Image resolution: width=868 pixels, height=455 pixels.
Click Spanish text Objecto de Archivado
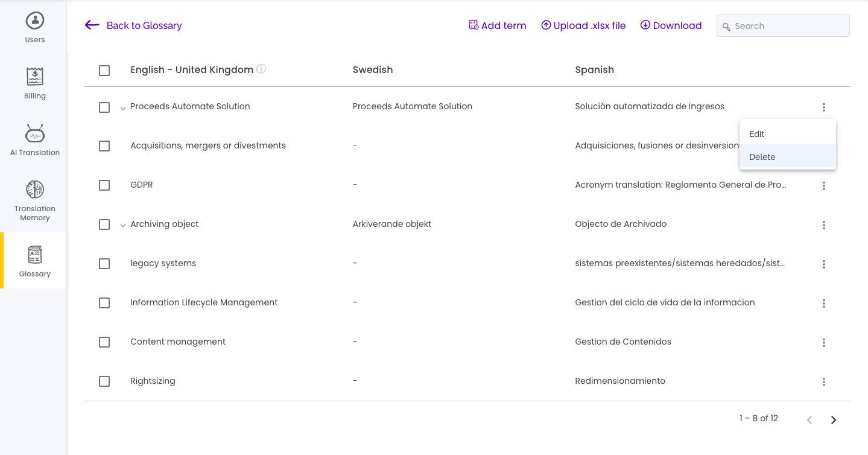coord(621,224)
